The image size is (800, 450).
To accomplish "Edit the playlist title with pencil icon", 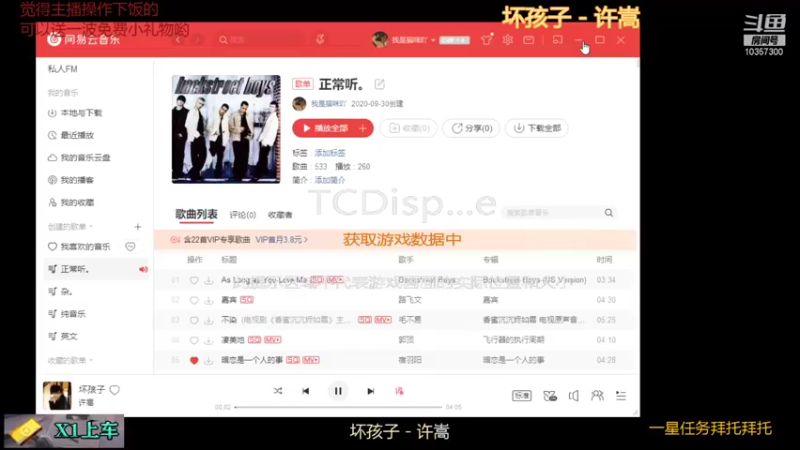I will coord(380,84).
